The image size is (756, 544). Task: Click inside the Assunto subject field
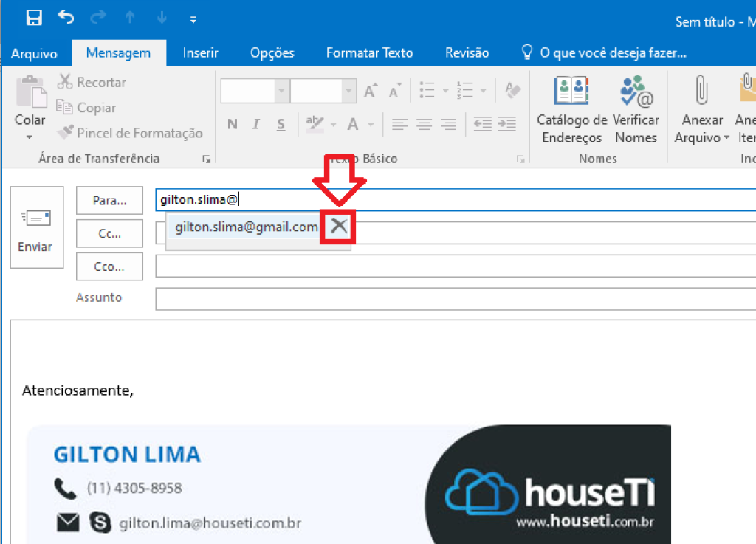456,299
